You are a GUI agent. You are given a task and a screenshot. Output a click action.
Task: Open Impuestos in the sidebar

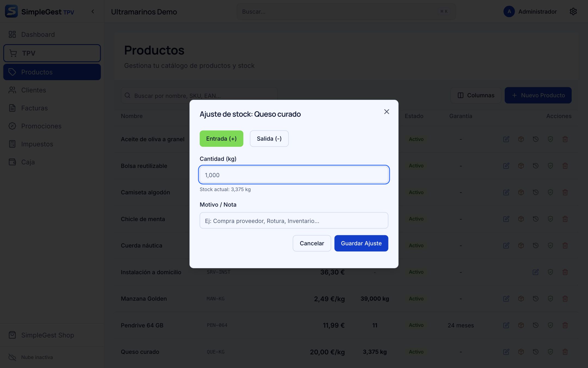(52, 144)
